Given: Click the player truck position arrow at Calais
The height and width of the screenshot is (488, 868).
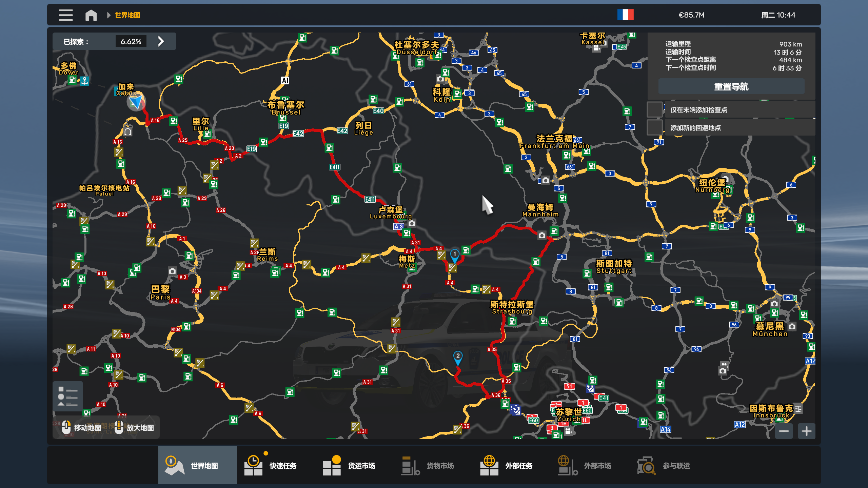Looking at the screenshot, I should pos(136,102).
